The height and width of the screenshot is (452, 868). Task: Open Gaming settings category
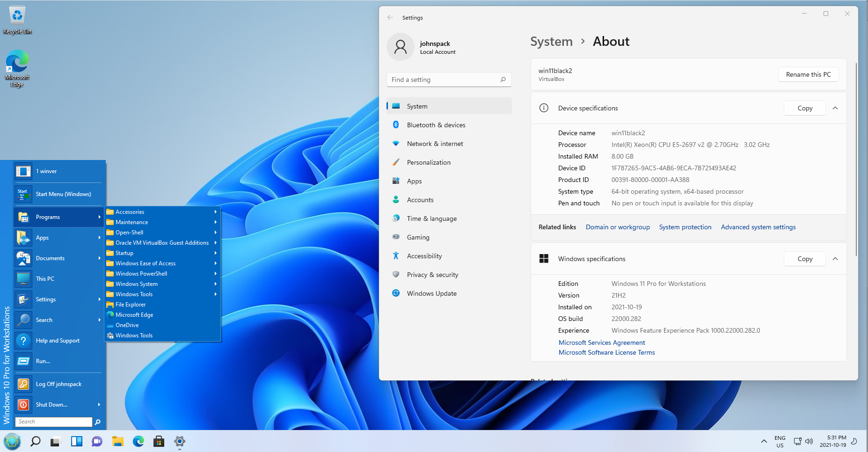pos(449,237)
